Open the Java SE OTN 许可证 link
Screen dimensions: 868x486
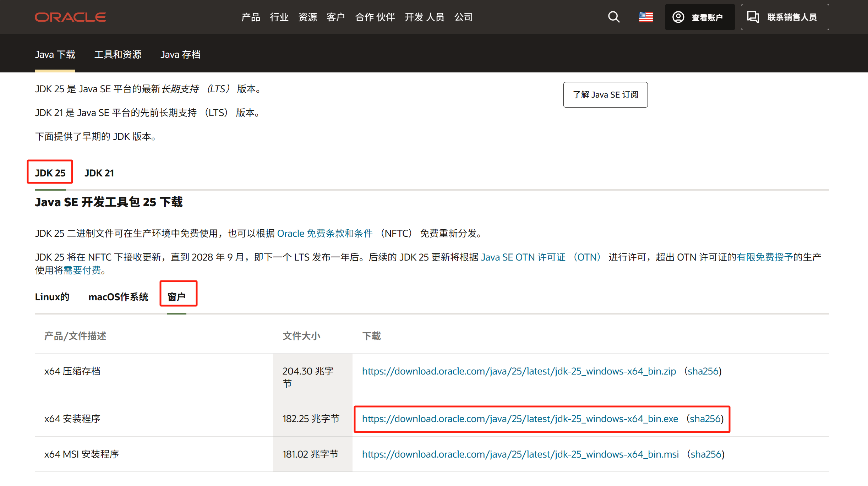(523, 257)
